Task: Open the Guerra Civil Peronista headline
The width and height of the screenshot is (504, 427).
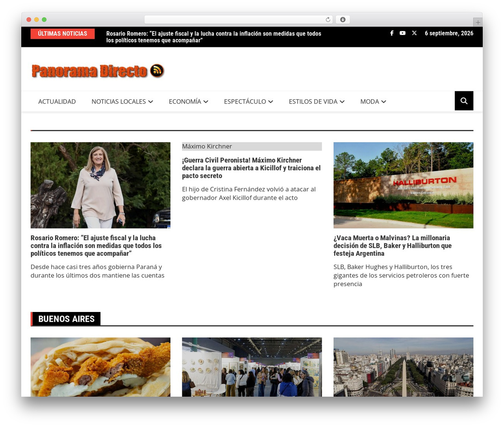Action: [252, 168]
